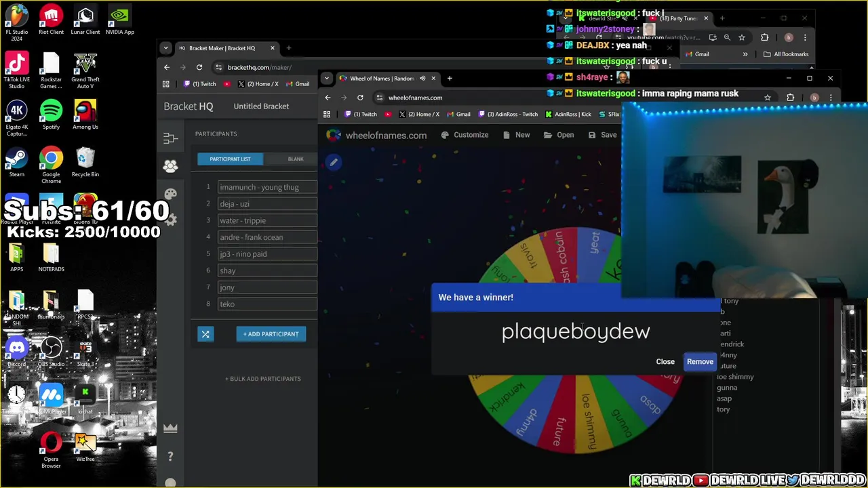Launch Discord from desktop

click(x=17, y=352)
